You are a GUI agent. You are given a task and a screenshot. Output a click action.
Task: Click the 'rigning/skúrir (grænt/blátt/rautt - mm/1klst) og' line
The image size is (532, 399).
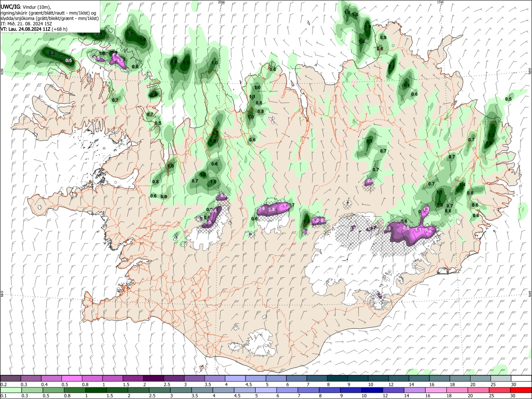click(x=48, y=12)
